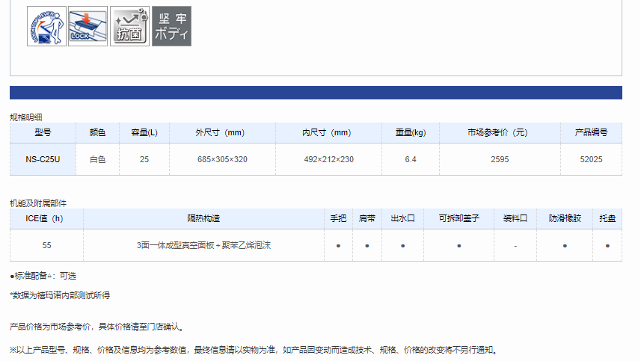The image size is (644, 361).
Task: Click the 隔热构造 column header
Action: pyautogui.click(x=203, y=219)
